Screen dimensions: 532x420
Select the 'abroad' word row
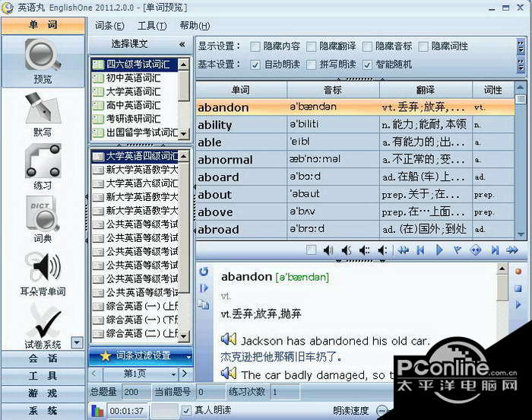coord(355,229)
